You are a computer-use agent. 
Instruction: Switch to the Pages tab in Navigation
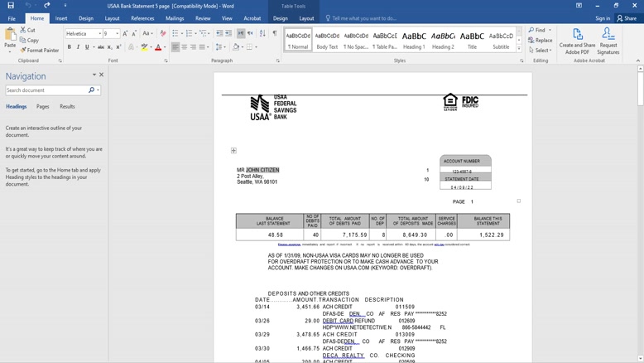coord(42,107)
